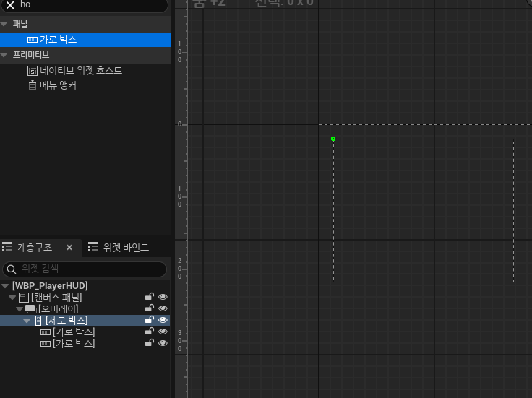The image size is (532, 398).
Task: Collapse the 패널 category
Action: 4,24
